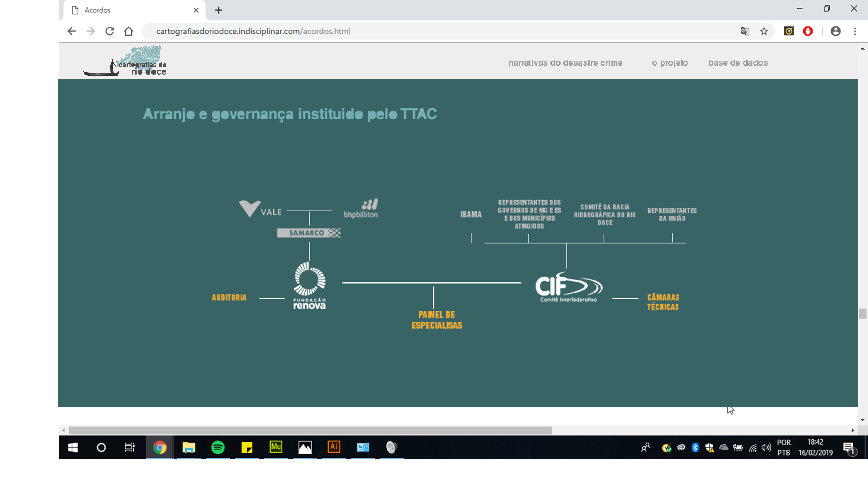This screenshot has width=868, height=487.
Task: Click the red Opera-style extension icon
Action: [x=808, y=31]
